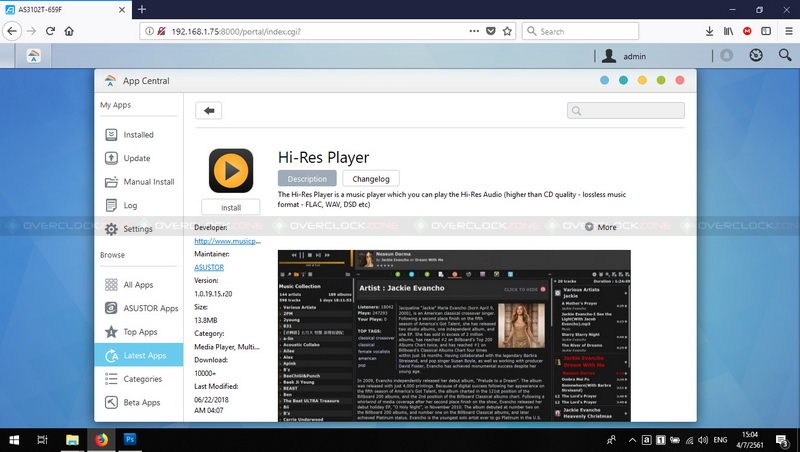Switch to the Description tab
The image size is (800, 452).
point(307,179)
